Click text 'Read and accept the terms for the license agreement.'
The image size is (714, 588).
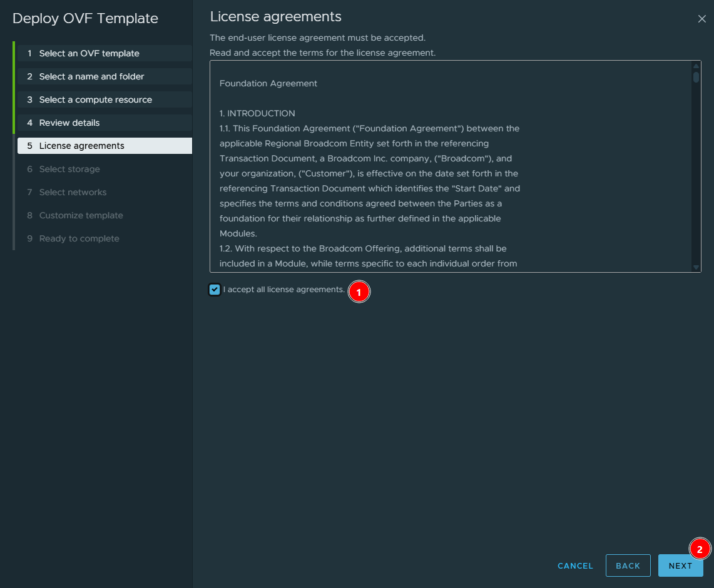(322, 53)
